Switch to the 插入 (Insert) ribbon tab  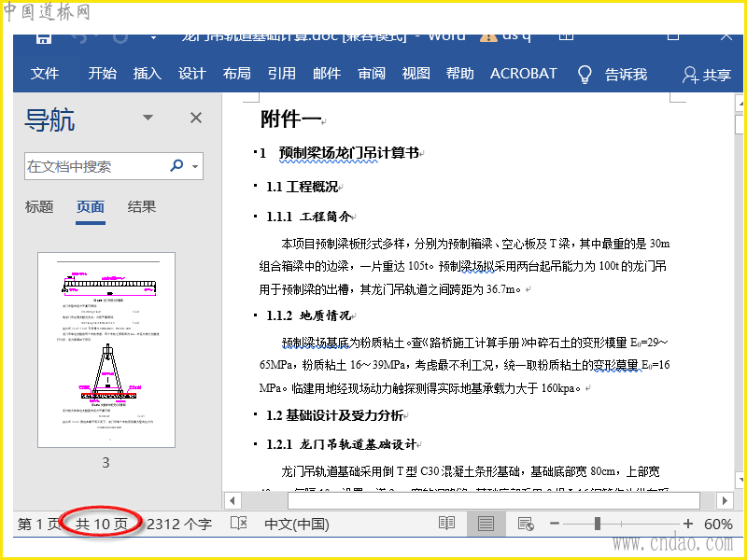pos(148,74)
